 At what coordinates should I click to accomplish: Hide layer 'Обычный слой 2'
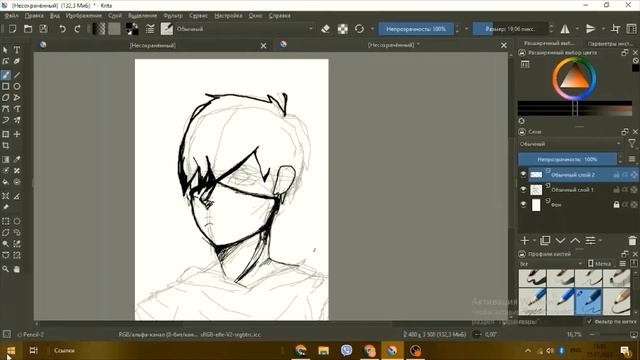click(x=523, y=174)
